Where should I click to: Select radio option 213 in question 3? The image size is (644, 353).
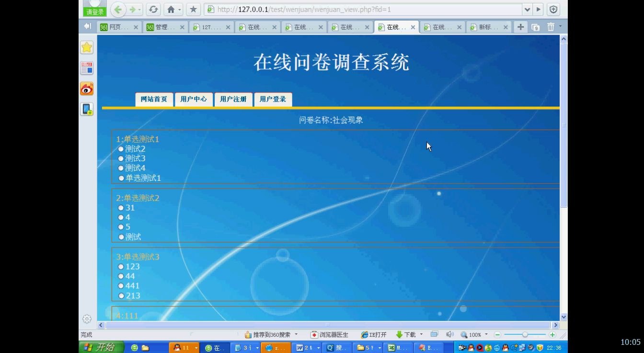point(121,296)
